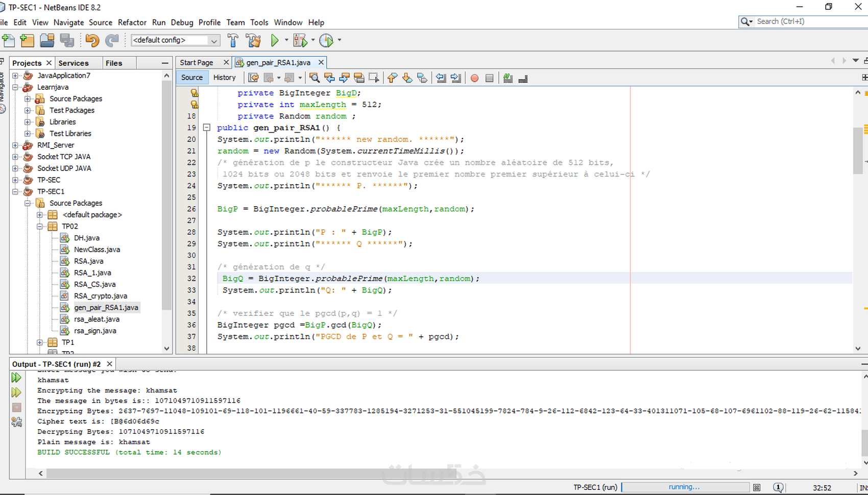The image size is (868, 495).
Task: Minimize the Projects window group
Action: pyautogui.click(x=165, y=63)
